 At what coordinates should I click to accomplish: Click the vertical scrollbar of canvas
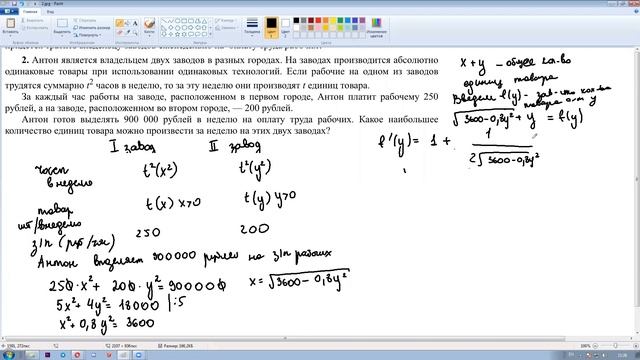pos(637,178)
